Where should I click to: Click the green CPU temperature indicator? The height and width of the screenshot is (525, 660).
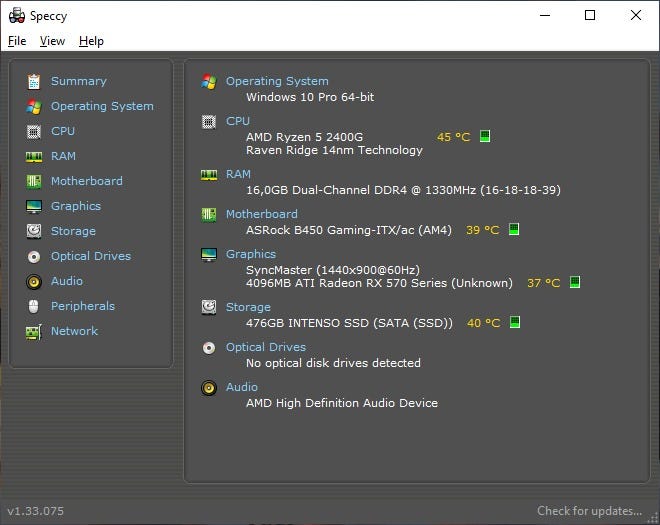pyautogui.click(x=485, y=136)
